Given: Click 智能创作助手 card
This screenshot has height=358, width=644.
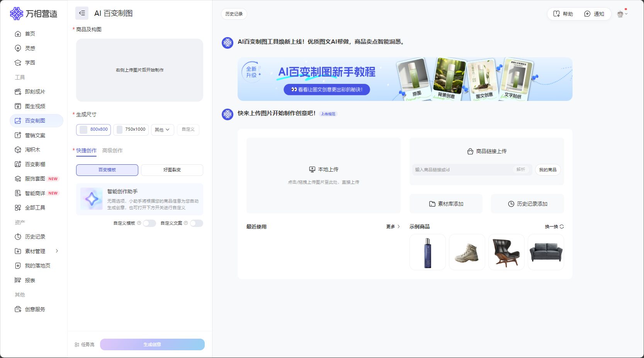Looking at the screenshot, I should point(139,199).
